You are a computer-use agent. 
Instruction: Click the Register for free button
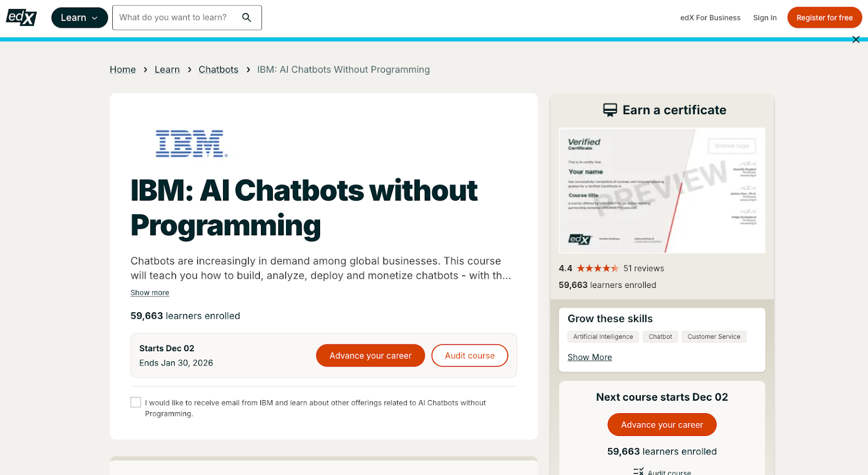[824, 17]
